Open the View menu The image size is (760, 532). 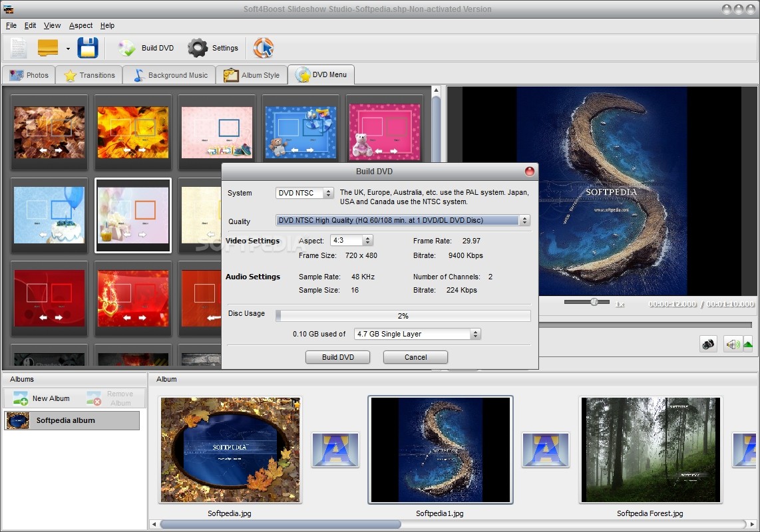(53, 26)
